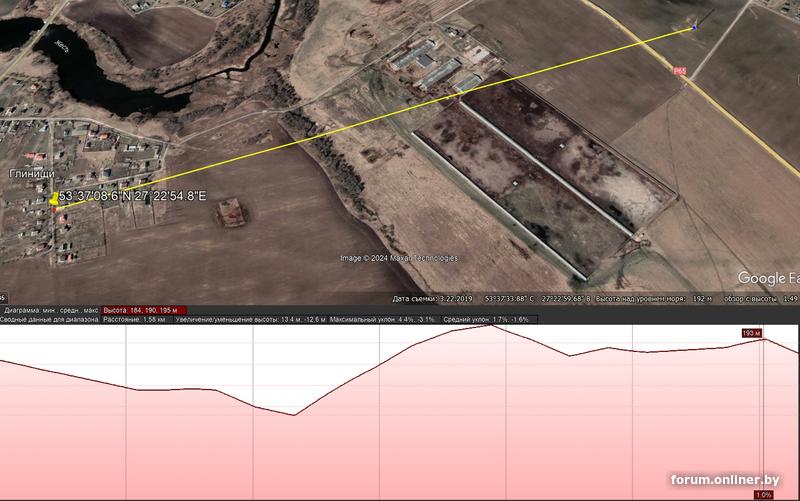
Task: Click the Глинищи village label
Action: (x=26, y=174)
